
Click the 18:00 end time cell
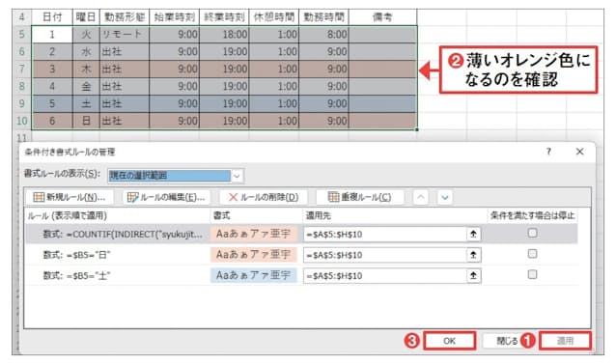224,35
